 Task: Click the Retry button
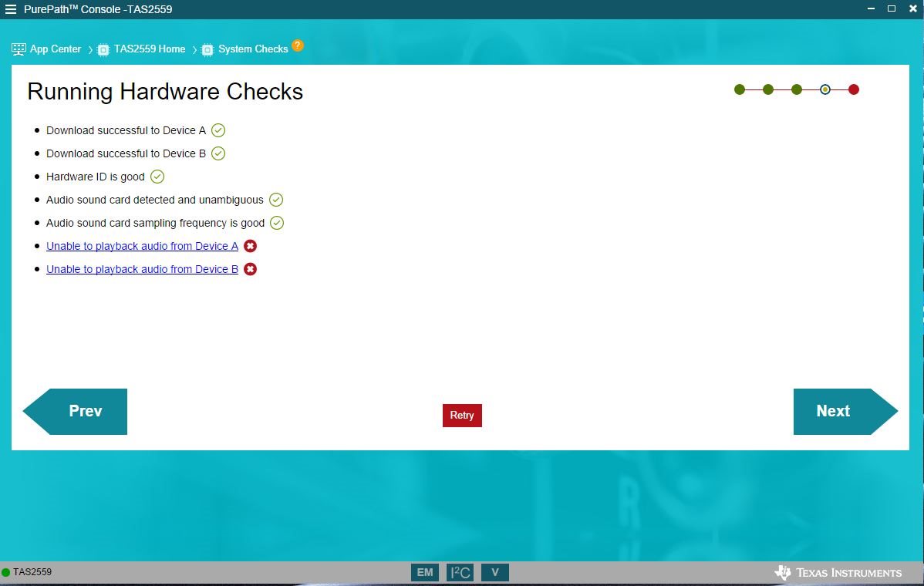click(x=462, y=415)
